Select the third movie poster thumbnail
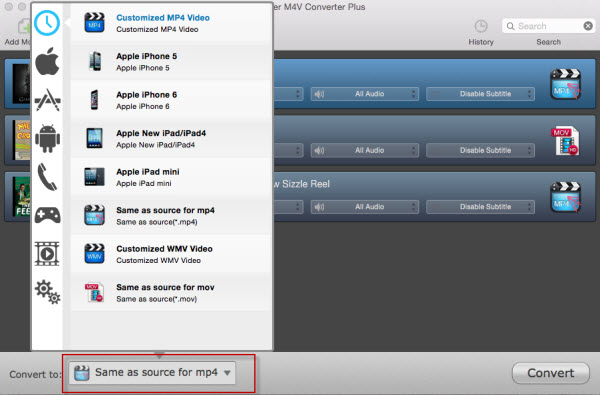 pos(21,196)
